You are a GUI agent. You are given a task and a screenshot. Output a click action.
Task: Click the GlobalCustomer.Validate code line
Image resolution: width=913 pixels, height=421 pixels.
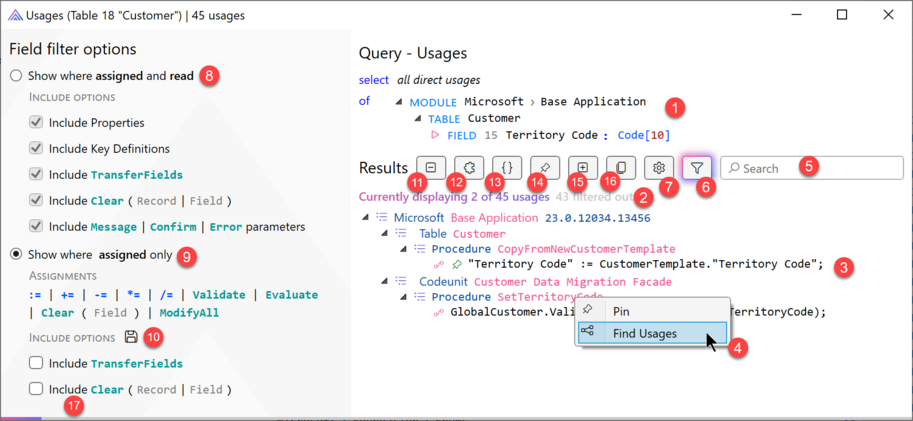[x=638, y=312]
